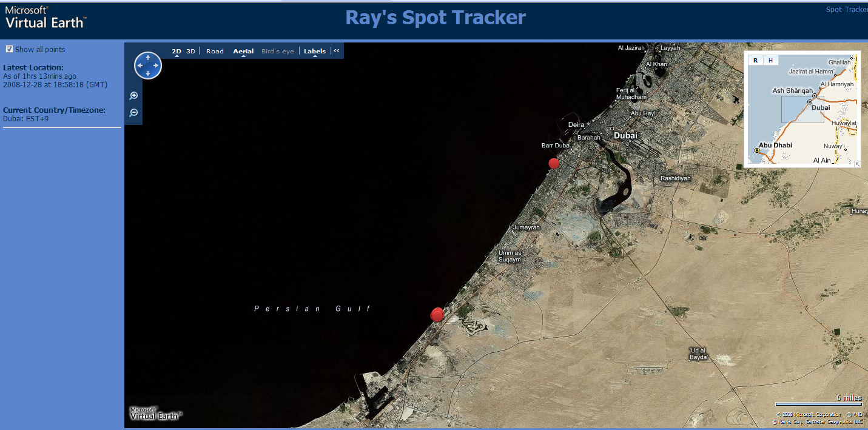This screenshot has width=868, height=430.
Task: Click the Barahah label on map
Action: point(588,138)
